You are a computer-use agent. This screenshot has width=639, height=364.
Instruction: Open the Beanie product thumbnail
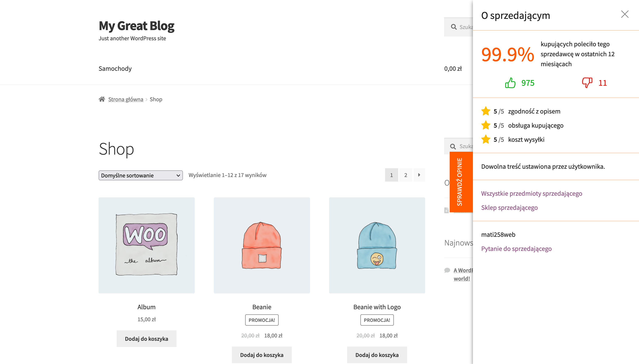point(262,245)
